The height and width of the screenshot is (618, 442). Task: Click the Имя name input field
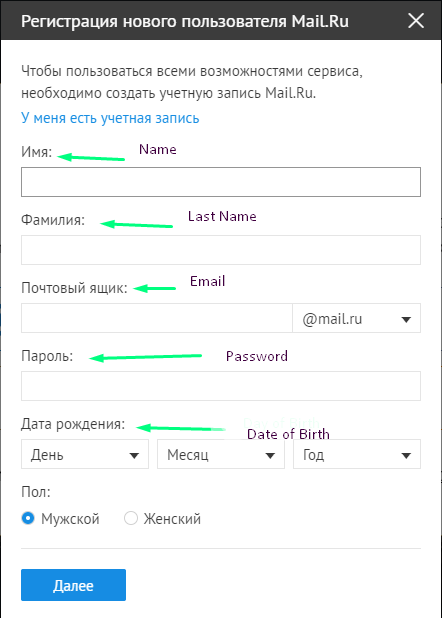coord(221,182)
